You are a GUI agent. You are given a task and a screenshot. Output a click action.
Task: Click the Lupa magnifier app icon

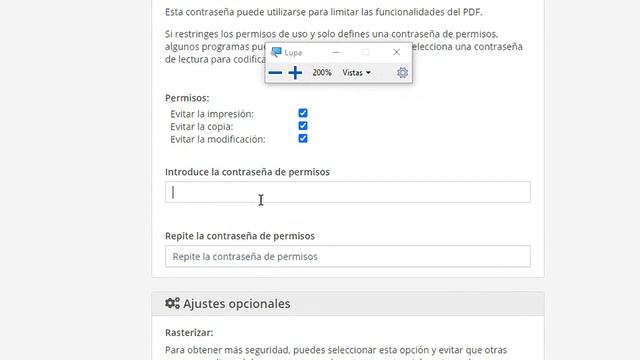point(276,52)
